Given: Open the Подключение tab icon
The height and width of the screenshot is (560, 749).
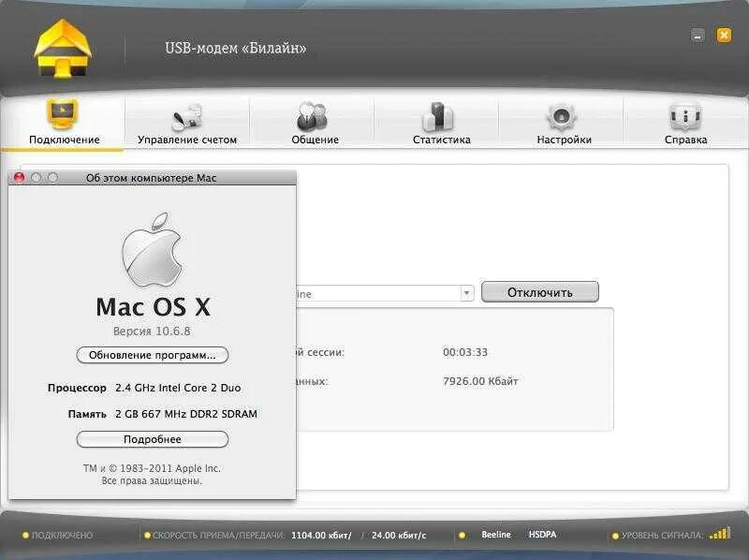Looking at the screenshot, I should tap(63, 113).
